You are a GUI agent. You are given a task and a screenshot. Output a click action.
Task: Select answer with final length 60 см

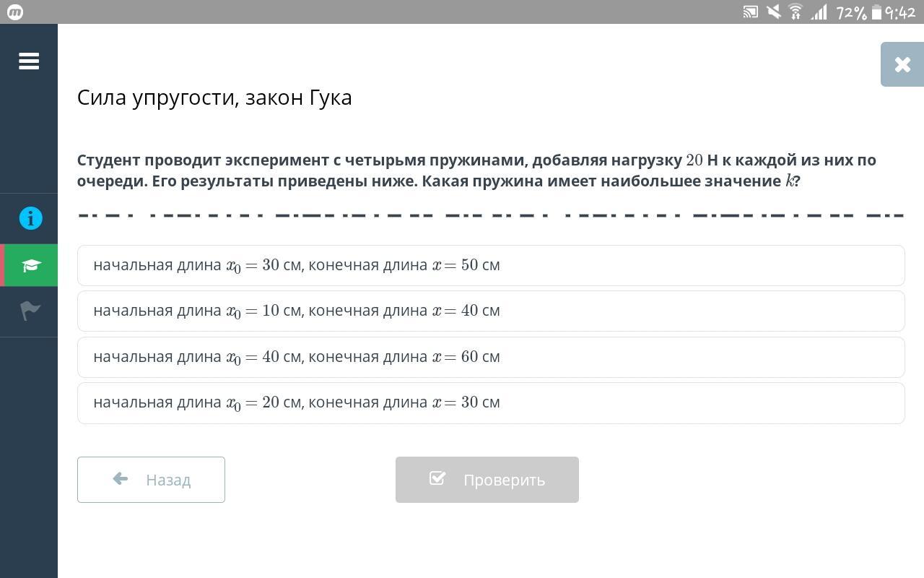click(491, 357)
